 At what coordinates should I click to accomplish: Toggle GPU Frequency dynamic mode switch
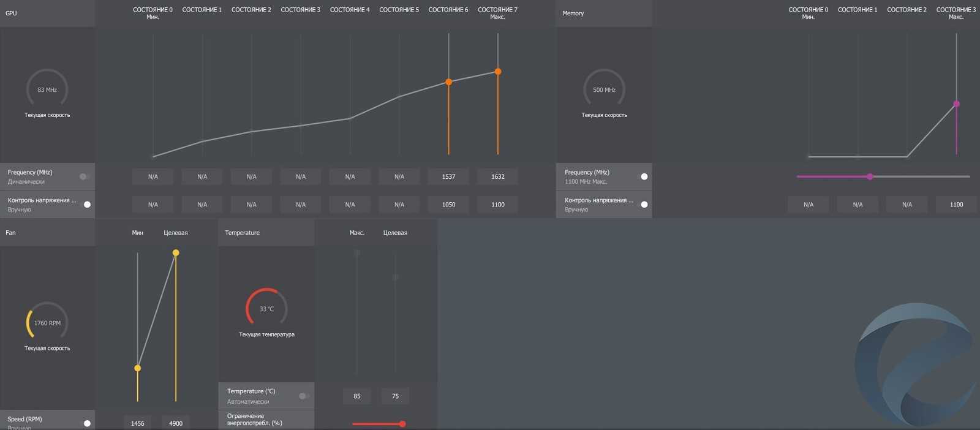pos(85,176)
